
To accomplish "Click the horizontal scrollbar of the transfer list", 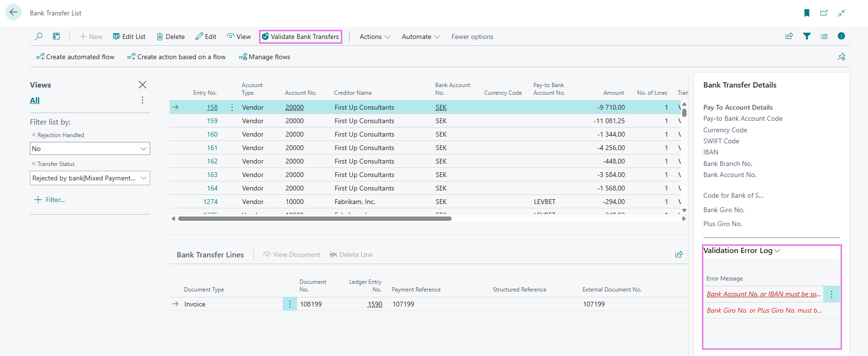I will coord(315,218).
